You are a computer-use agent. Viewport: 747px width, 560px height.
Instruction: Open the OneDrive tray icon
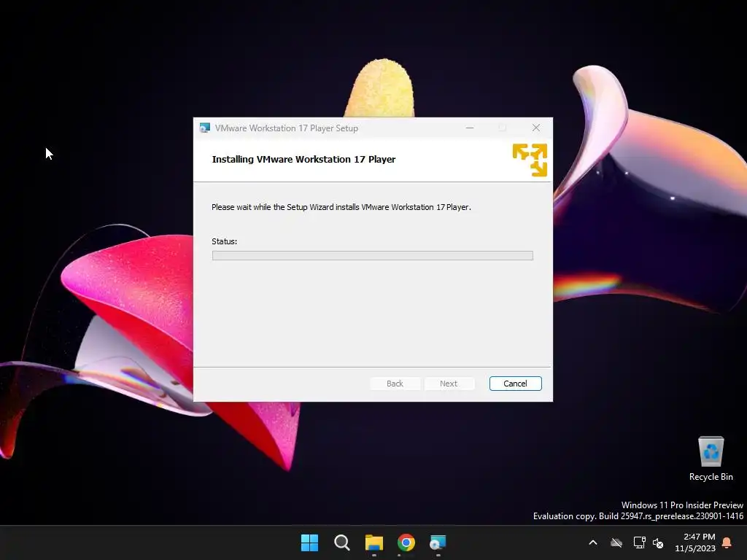click(616, 542)
